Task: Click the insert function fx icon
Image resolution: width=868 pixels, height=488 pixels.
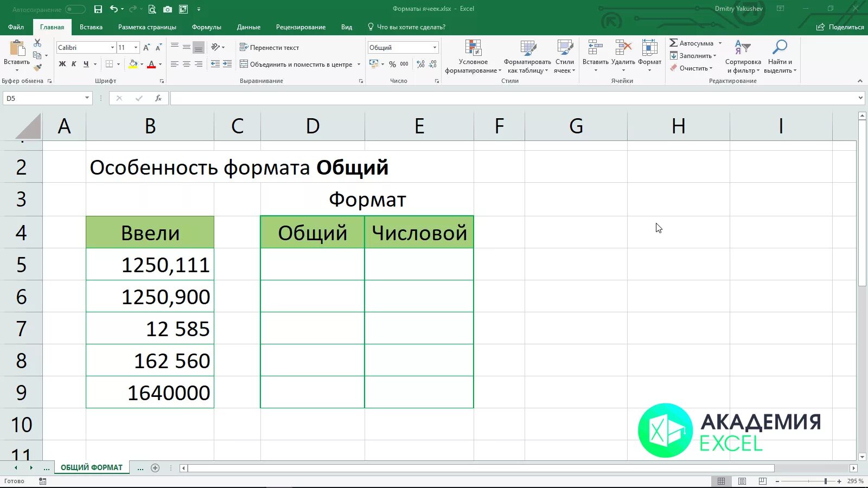Action: coord(158,98)
